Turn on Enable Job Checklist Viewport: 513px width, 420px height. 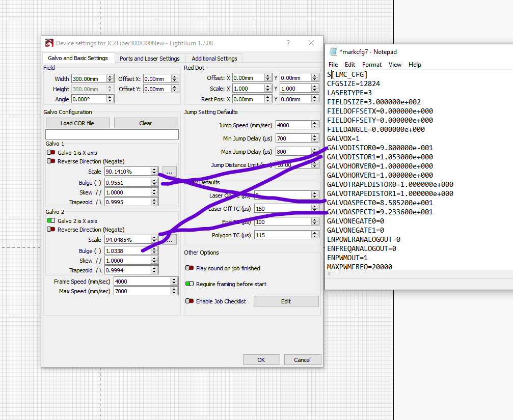(x=190, y=301)
